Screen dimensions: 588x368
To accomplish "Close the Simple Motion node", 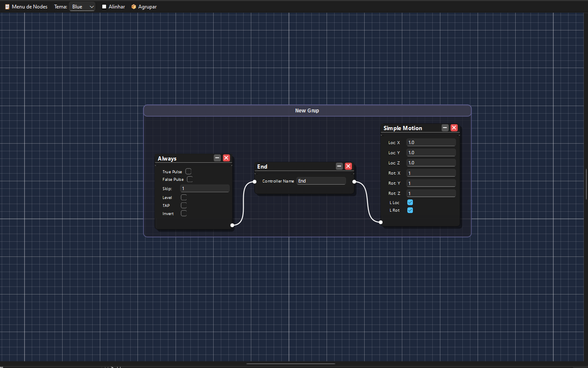I will (454, 128).
